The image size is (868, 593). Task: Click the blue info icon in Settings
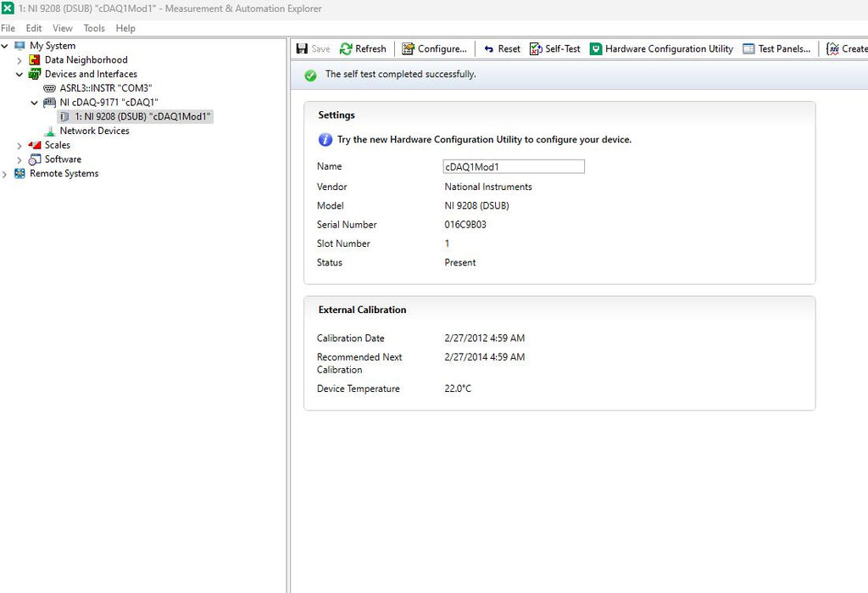tap(325, 140)
